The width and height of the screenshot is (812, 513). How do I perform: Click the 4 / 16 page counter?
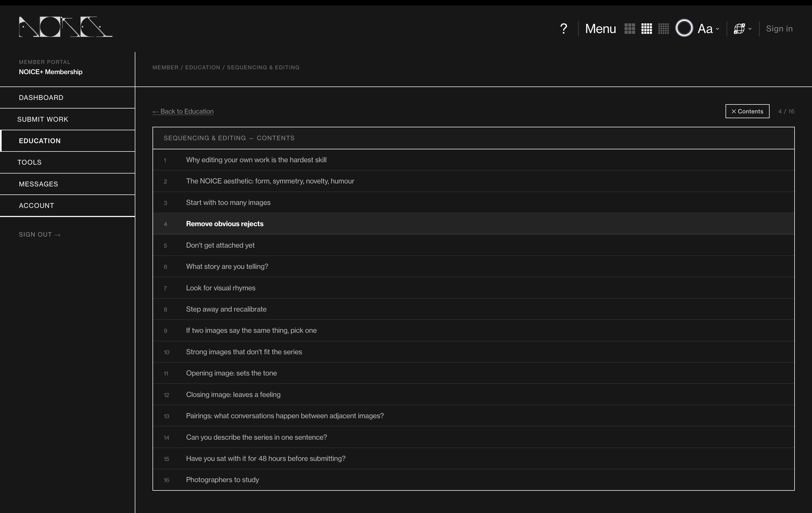click(x=786, y=111)
